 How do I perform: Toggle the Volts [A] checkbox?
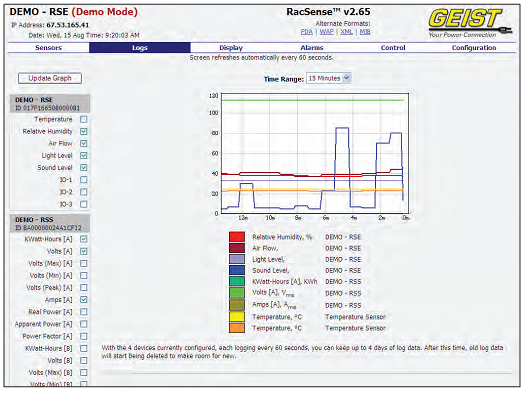pyautogui.click(x=84, y=251)
